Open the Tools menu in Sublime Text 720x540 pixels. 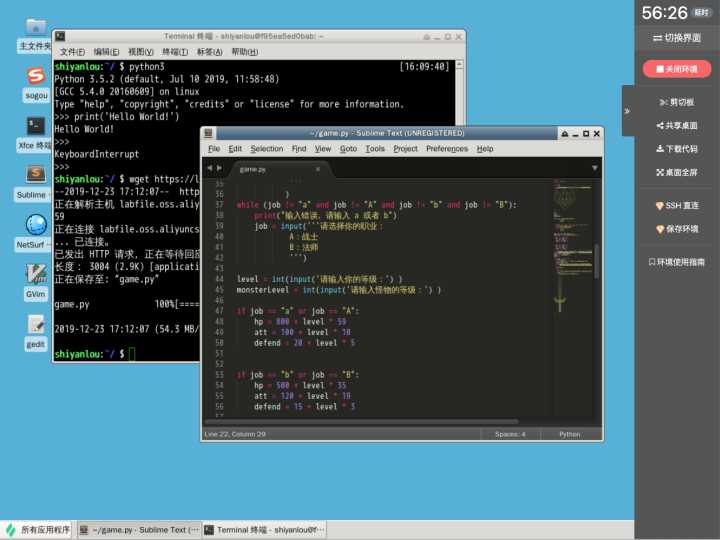click(375, 149)
